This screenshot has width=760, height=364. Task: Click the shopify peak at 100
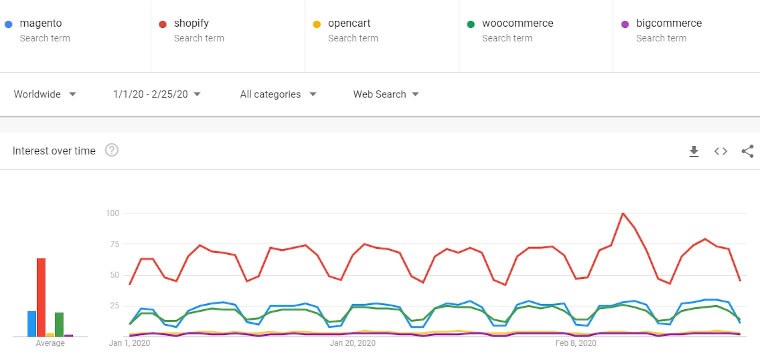point(623,213)
